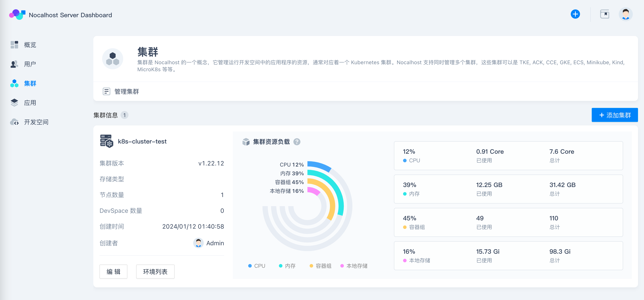Image resolution: width=644 pixels, height=300 pixels.
Task: Click the CPU 12% chart label
Action: pos(292,165)
